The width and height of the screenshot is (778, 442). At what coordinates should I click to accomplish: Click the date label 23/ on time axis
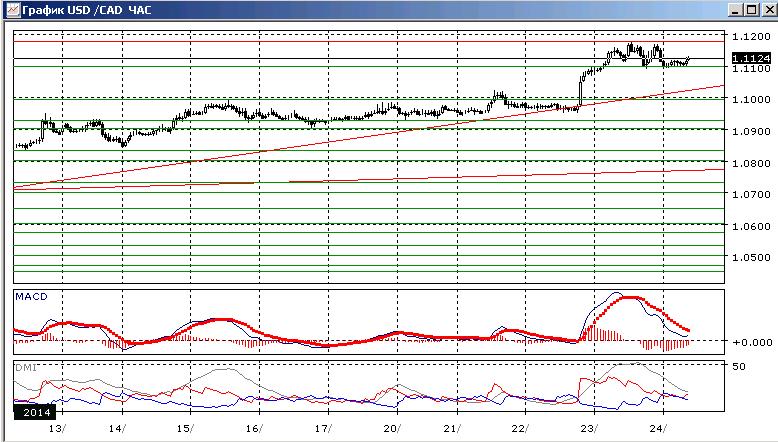pos(589,429)
